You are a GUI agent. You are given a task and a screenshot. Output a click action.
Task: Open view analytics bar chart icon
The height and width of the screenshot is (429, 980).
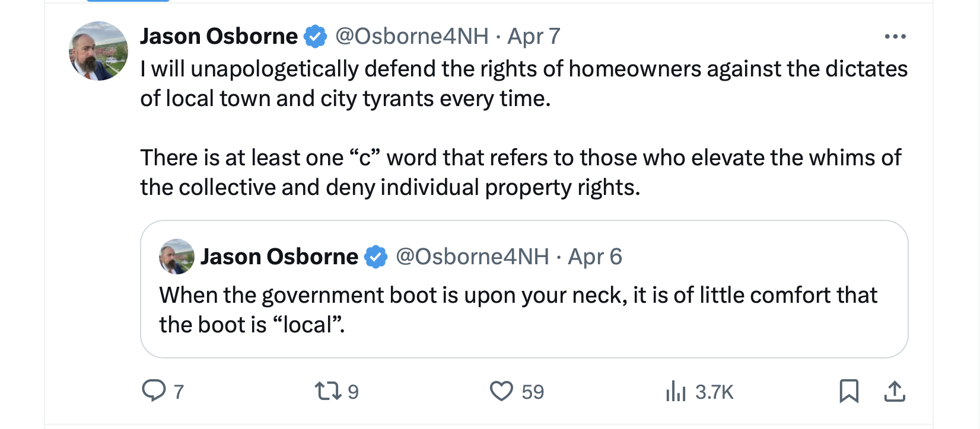point(676,391)
